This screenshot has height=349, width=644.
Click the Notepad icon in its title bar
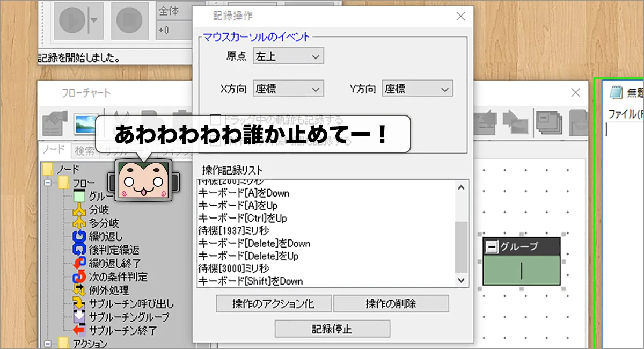tap(617, 92)
